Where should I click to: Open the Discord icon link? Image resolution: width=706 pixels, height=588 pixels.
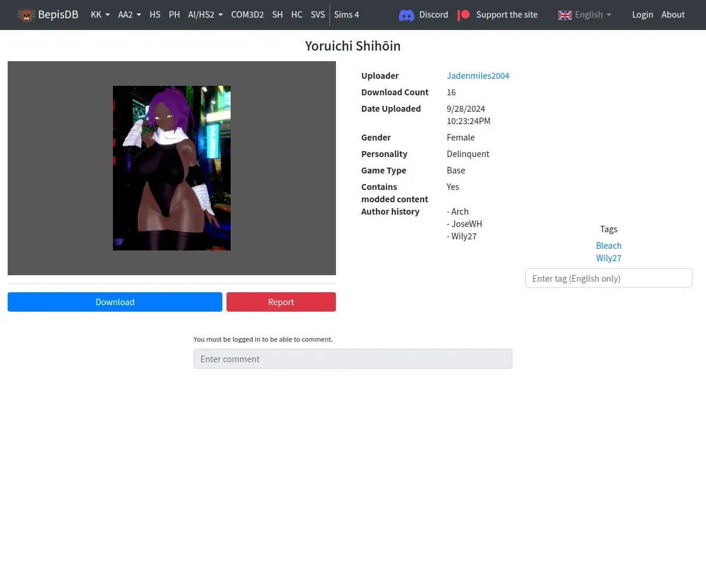click(407, 15)
